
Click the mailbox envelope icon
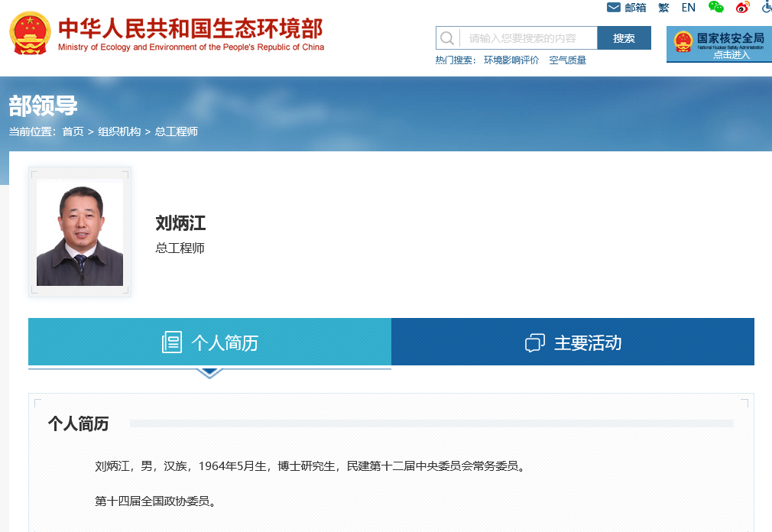coord(614,8)
